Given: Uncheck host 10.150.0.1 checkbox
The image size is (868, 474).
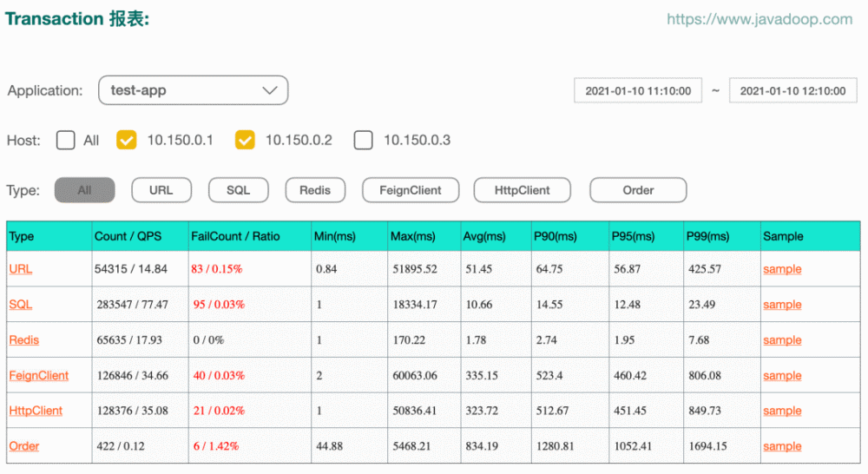Looking at the screenshot, I should 126,140.
